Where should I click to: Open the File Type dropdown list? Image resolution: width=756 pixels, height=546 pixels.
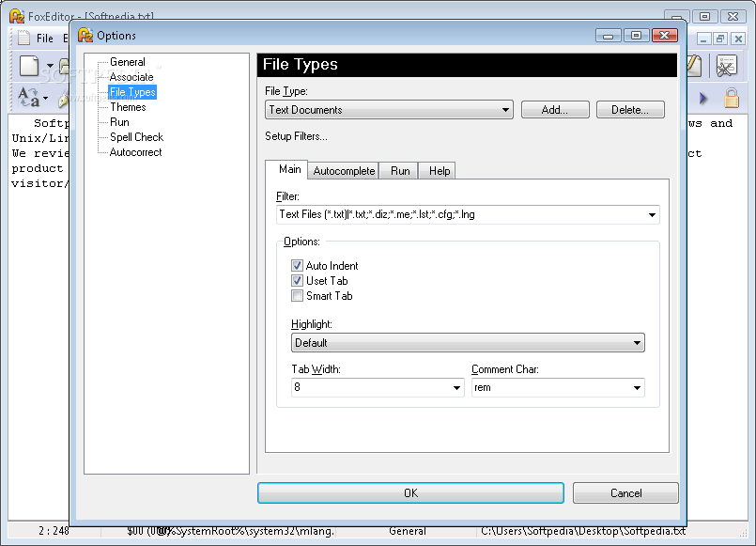click(389, 110)
